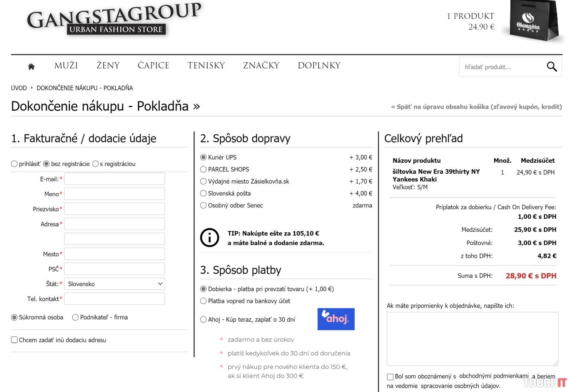Image resolution: width=572 pixels, height=392 pixels.
Task: Select the 'prihlásiť' radio option
Action: (x=14, y=164)
